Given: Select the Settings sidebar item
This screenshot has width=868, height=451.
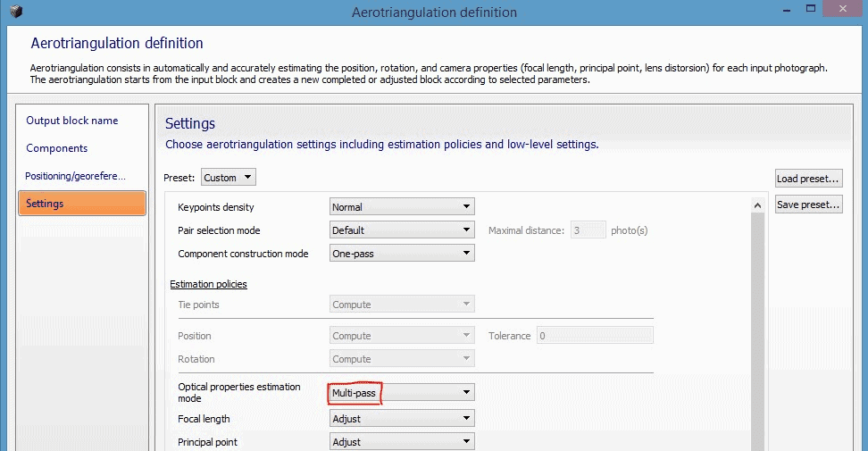Looking at the screenshot, I should pyautogui.click(x=81, y=204).
